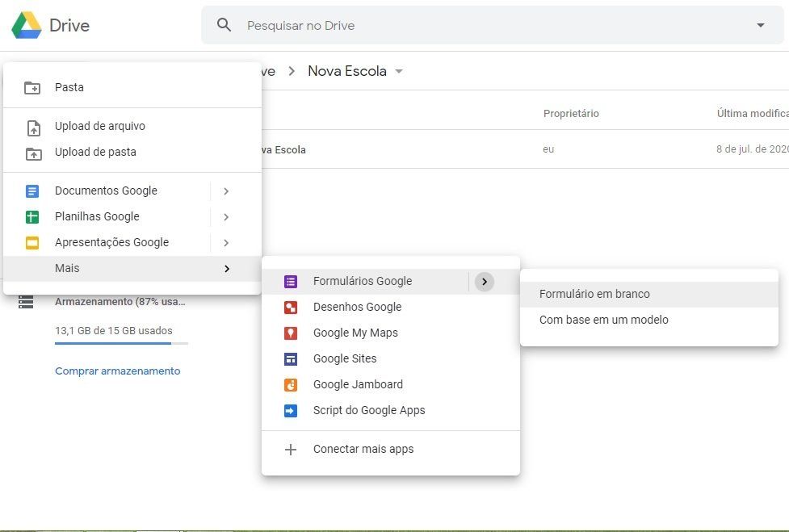The height and width of the screenshot is (532, 789).
Task: Click the orange Google Jamboard icon
Action: pos(291,384)
